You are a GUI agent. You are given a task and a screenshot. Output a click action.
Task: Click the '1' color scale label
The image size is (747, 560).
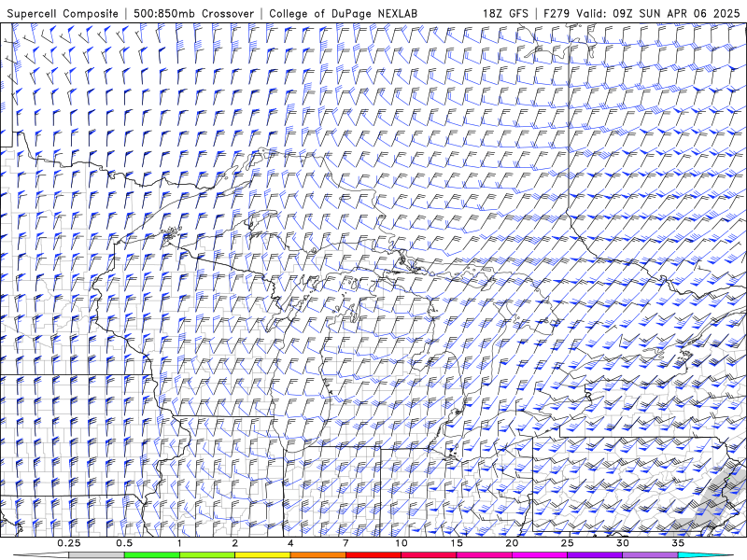(x=179, y=543)
